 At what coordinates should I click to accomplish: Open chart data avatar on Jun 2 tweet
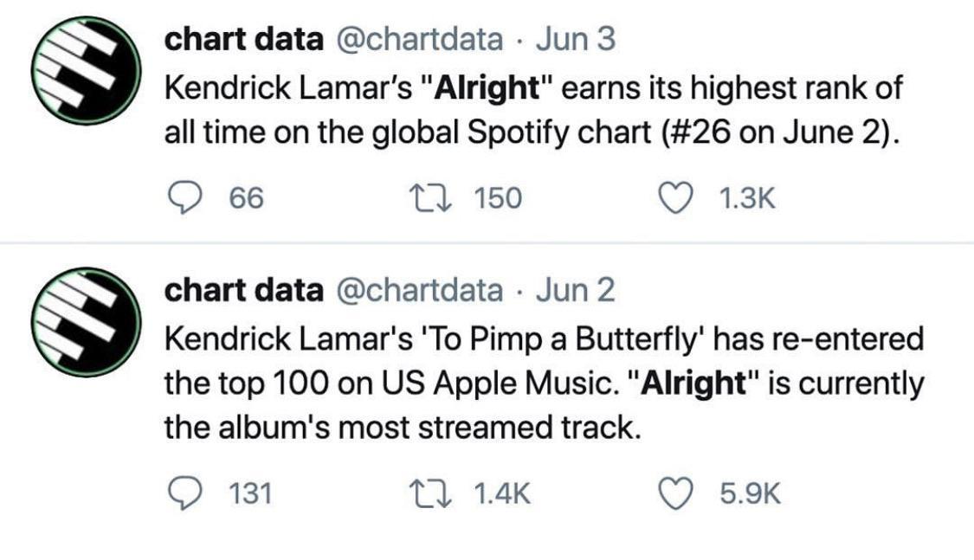86,322
